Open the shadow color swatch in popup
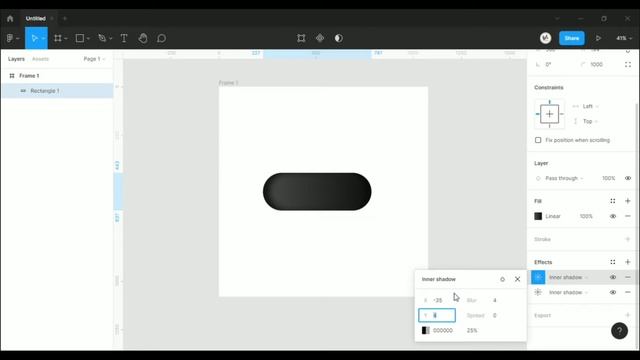This screenshot has height=360, width=640. [425, 330]
